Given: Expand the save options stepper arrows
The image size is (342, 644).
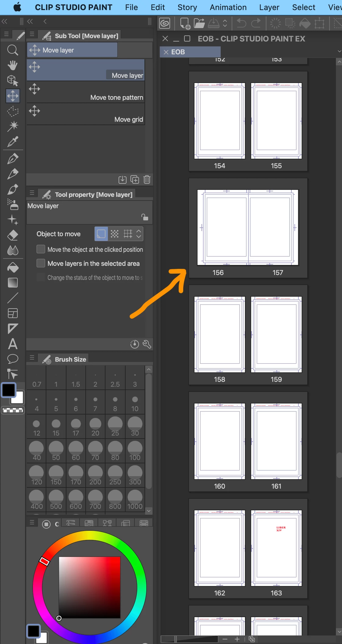Looking at the screenshot, I should [225, 23].
